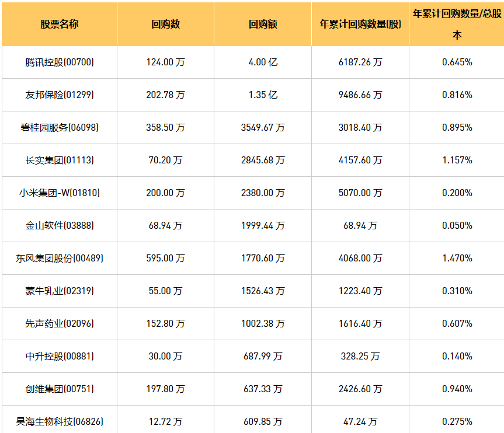Click the 1770.60 万 buyback amount cell
Image resolution: width=504 pixels, height=433 pixels.
pos(263,259)
